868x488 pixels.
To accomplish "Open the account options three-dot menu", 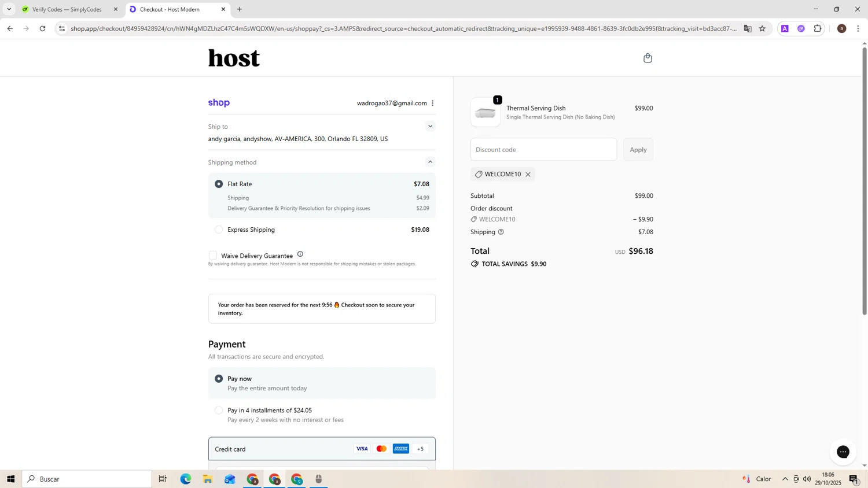I will tap(433, 103).
